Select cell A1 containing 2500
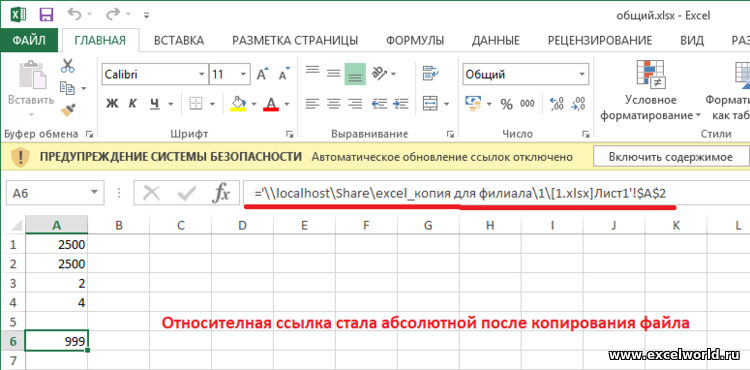 point(56,245)
